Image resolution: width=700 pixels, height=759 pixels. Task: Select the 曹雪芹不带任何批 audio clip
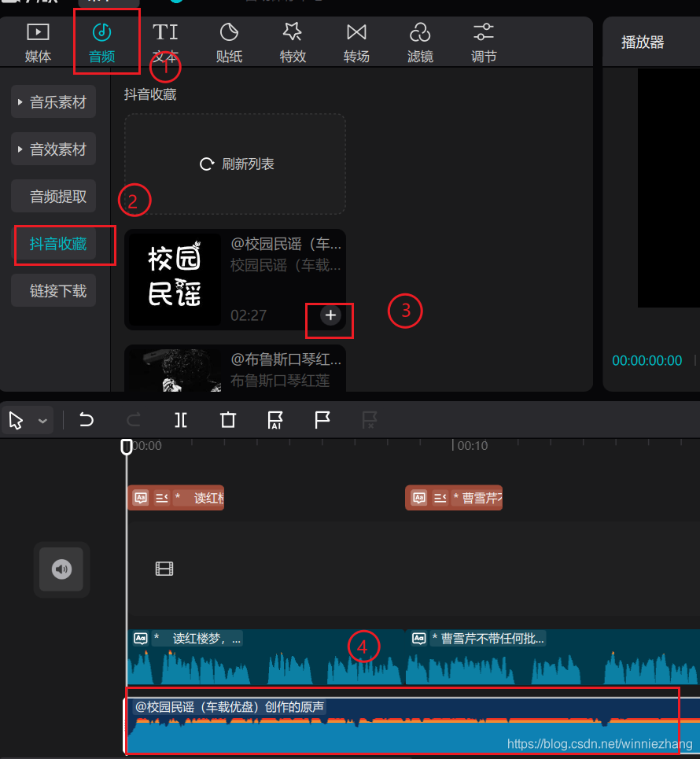pyautogui.click(x=552, y=657)
